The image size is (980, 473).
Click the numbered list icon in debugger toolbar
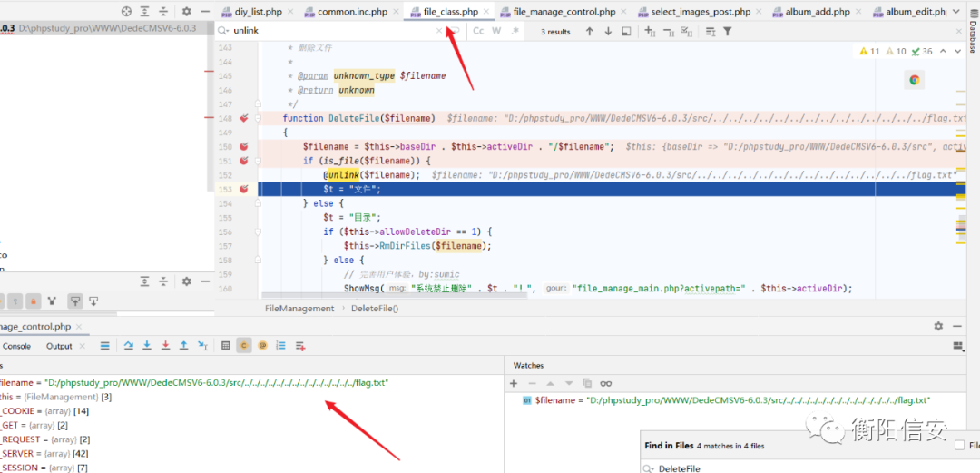point(281,345)
